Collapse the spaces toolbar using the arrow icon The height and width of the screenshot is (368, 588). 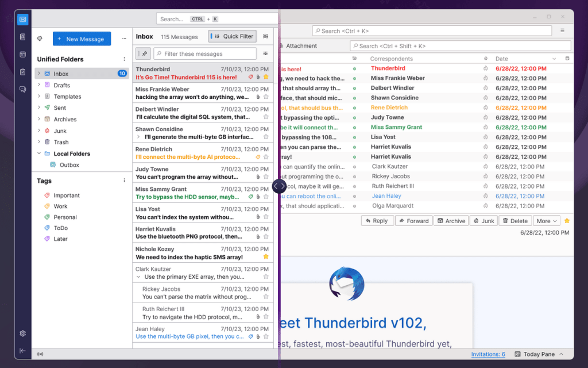22,351
